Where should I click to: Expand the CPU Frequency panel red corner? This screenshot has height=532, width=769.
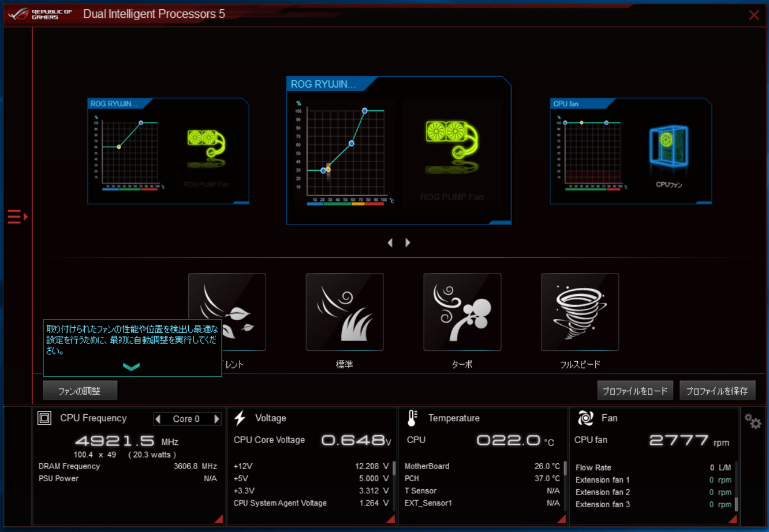219,519
